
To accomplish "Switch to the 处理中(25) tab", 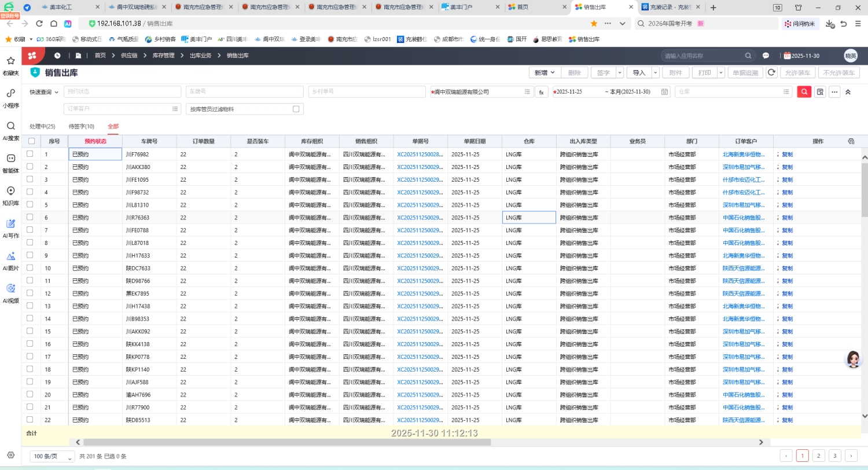I will click(42, 126).
